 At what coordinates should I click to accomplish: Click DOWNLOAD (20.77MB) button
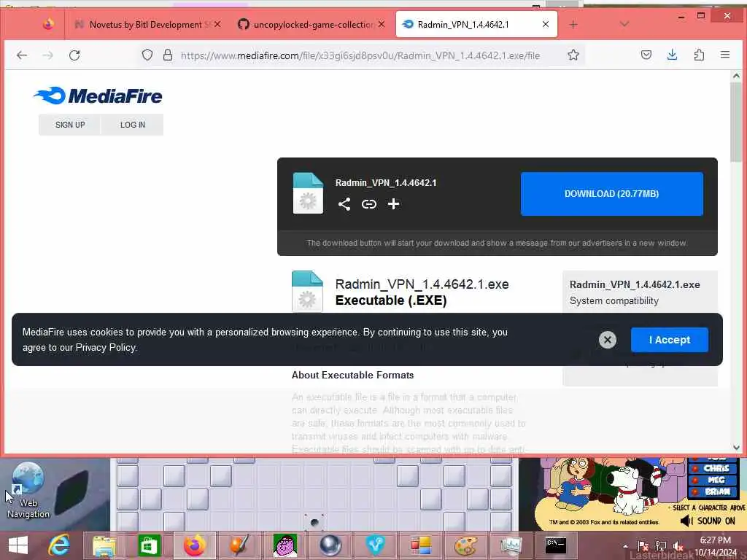(x=612, y=194)
